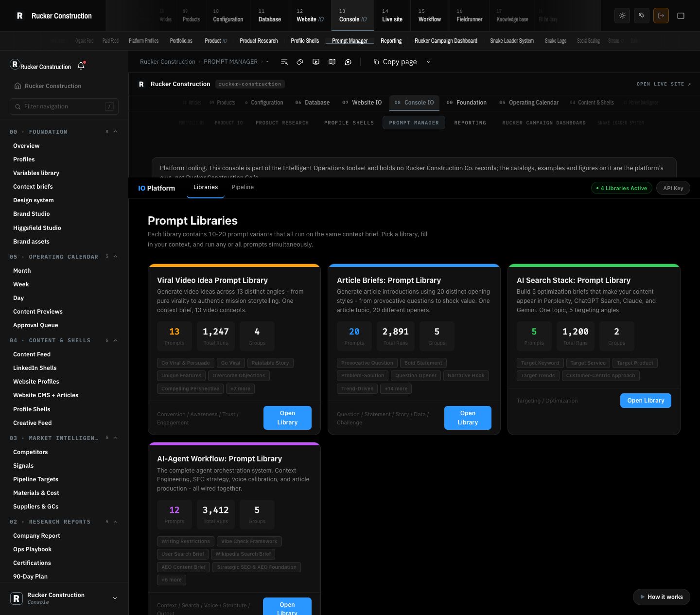Collapse the 05 Operating Calendar section
This screenshot has height=615, width=700.
point(116,257)
